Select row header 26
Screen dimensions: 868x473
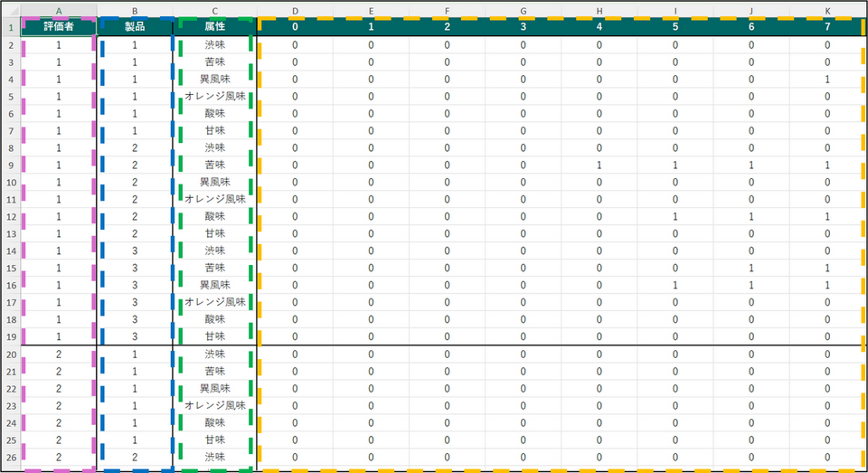coord(11,458)
